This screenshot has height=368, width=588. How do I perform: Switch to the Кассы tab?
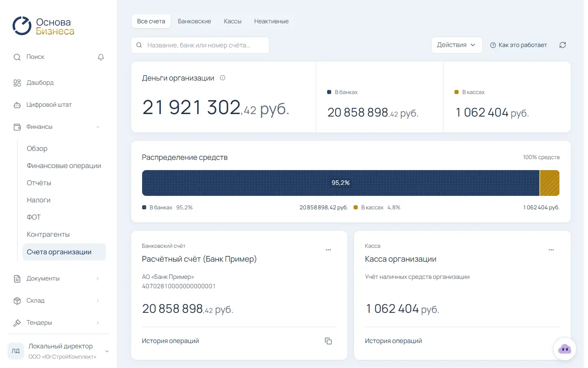point(233,21)
